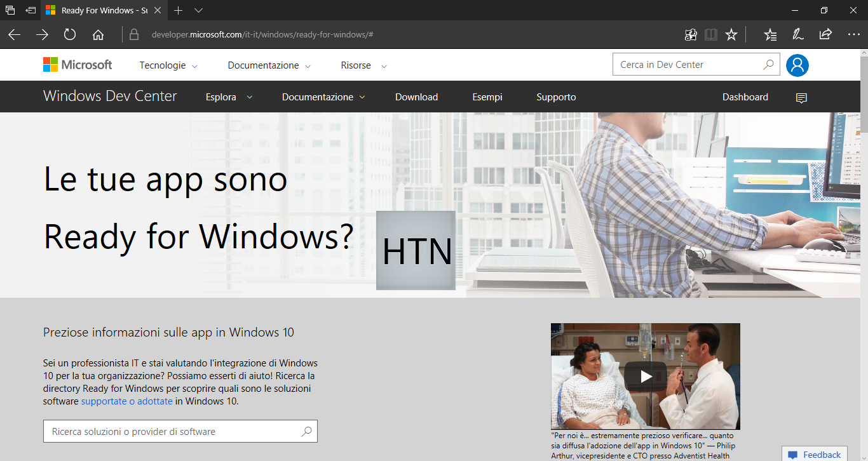Click the Feedback button
The height and width of the screenshot is (461, 868).
(815, 454)
